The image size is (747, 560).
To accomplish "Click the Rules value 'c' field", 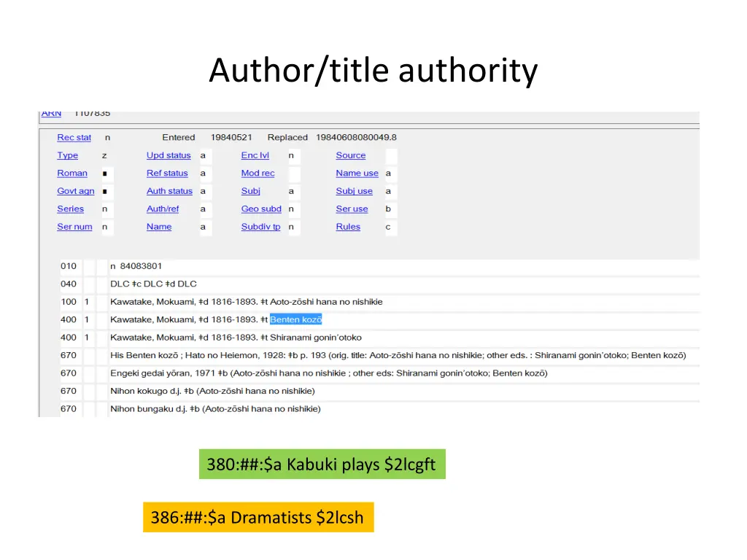I will (391, 227).
